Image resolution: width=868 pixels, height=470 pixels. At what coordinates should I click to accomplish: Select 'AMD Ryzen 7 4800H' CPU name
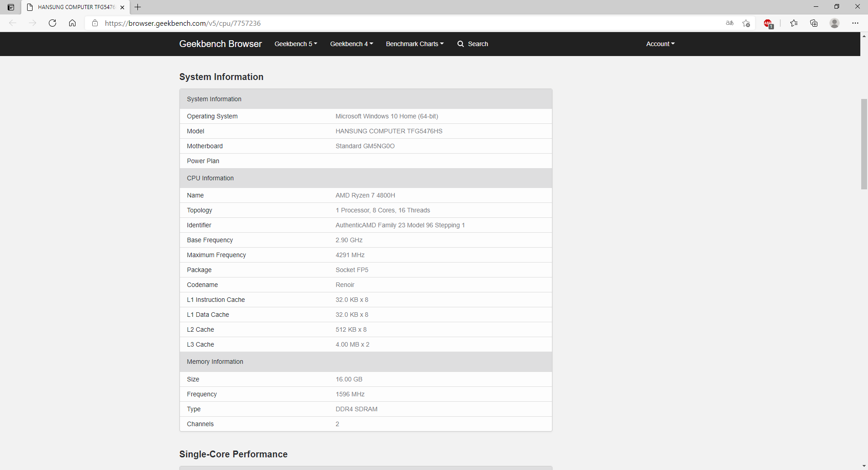point(365,195)
